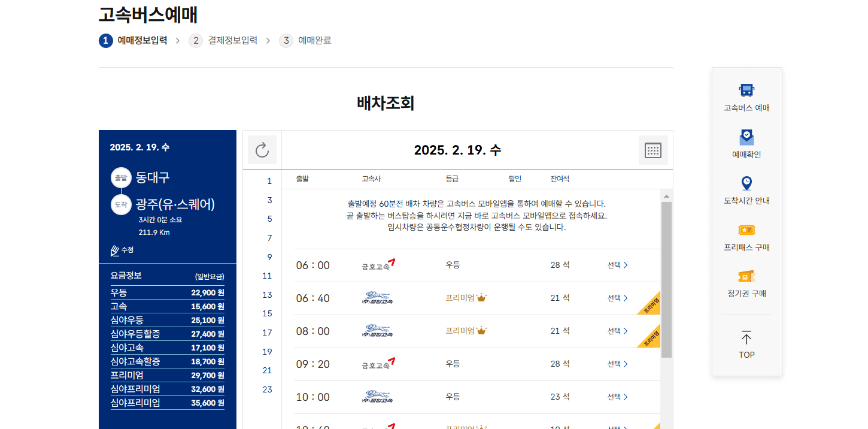Click the 우등 22,900 원 fare row
This screenshot has width=868, height=429.
168,292
